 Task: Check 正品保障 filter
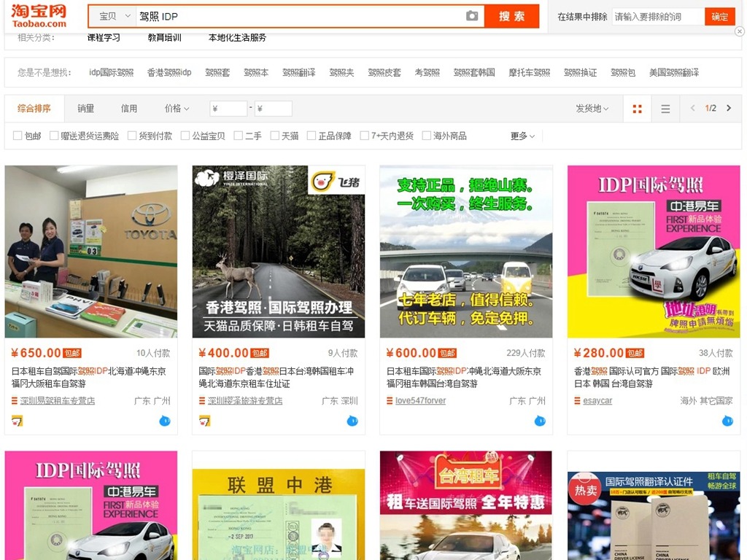pyautogui.click(x=311, y=136)
